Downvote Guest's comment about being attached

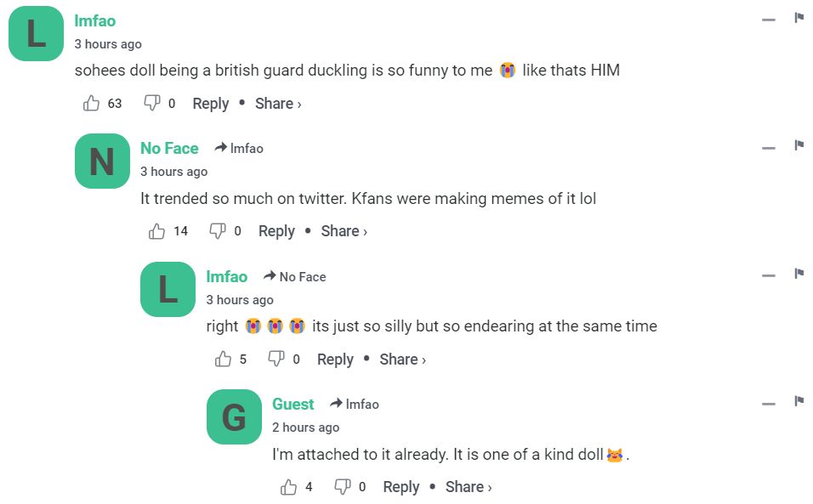343,487
